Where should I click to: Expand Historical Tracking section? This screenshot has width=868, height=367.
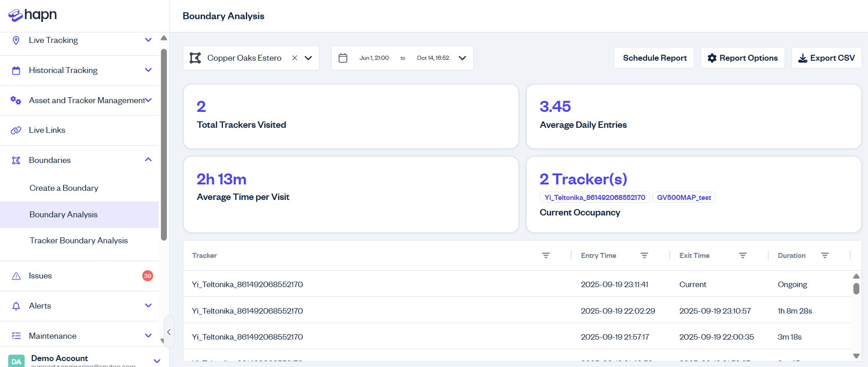(x=148, y=70)
